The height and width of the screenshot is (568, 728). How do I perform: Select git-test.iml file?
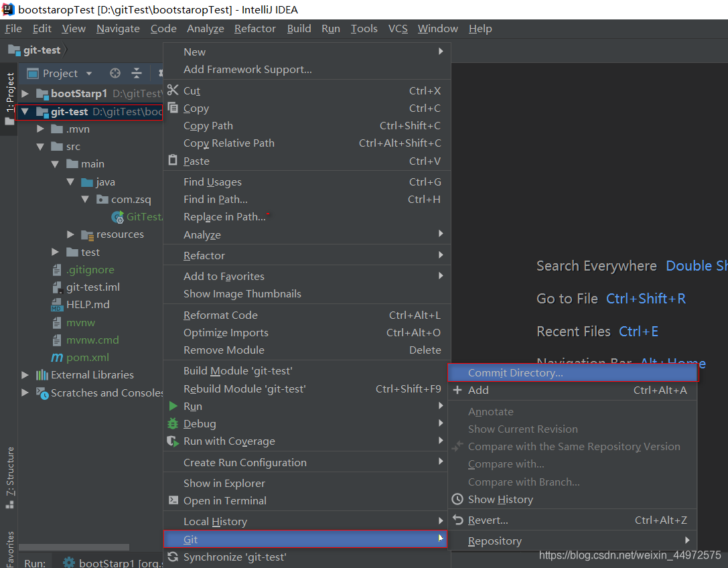93,287
